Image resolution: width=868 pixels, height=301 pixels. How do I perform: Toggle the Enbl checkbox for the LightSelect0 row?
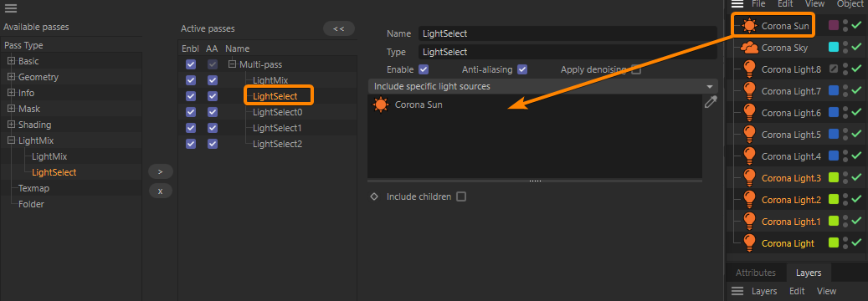click(191, 112)
